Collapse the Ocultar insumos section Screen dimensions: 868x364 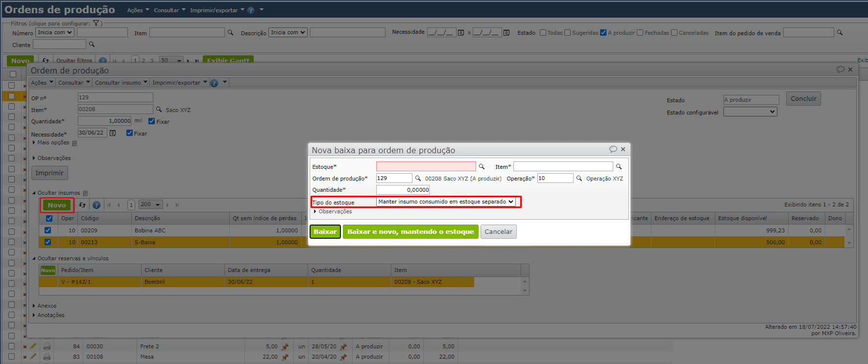pyautogui.click(x=56, y=193)
